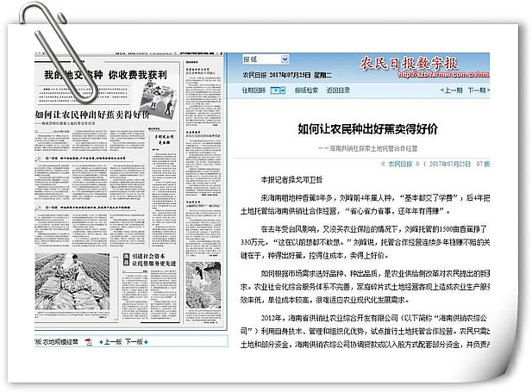Click the article heading 如何让农民种出好蕉卖得好价
Image resolution: width=532 pixels, height=392 pixels.
tap(368, 129)
